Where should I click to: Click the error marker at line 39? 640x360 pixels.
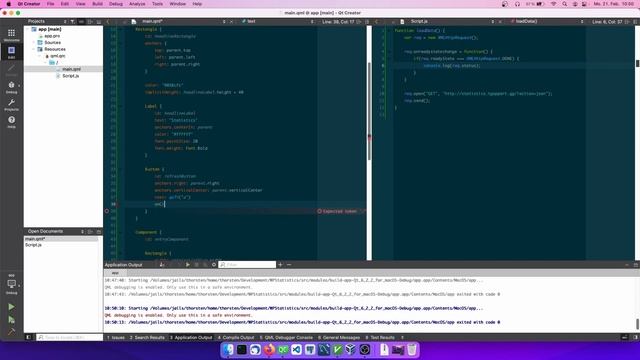(107, 211)
